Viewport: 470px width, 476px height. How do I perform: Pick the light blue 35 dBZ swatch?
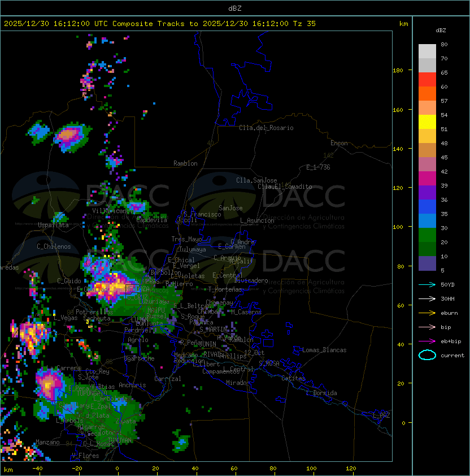[427, 220]
